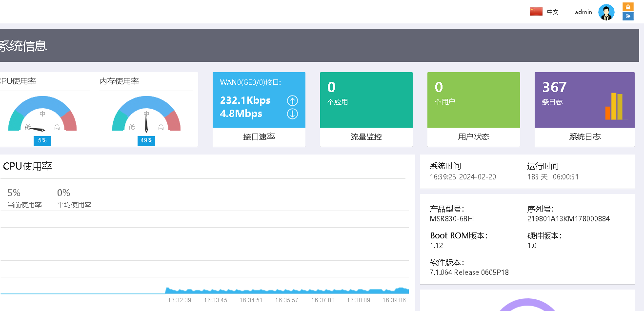Click the 0 个应用 green tile
The image size is (644, 311).
(366, 100)
